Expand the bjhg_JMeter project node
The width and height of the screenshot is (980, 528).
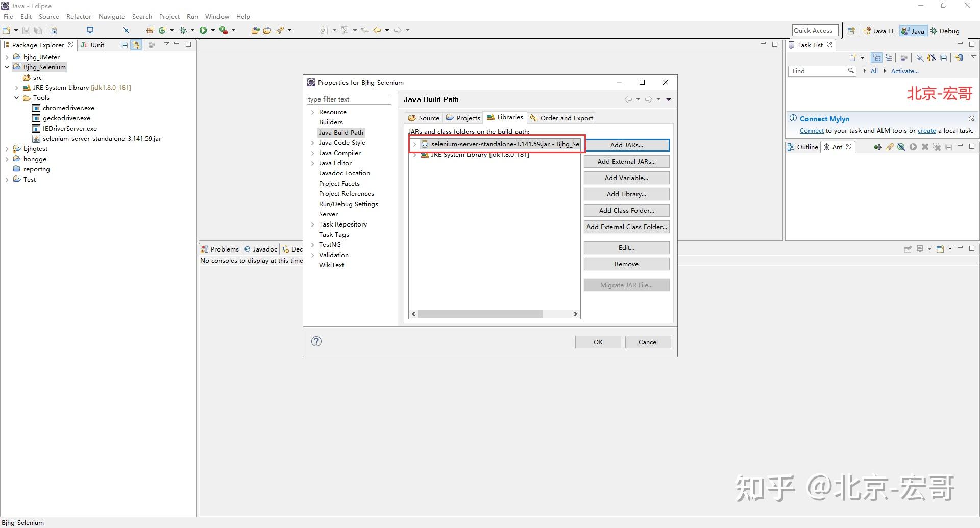tap(7, 57)
